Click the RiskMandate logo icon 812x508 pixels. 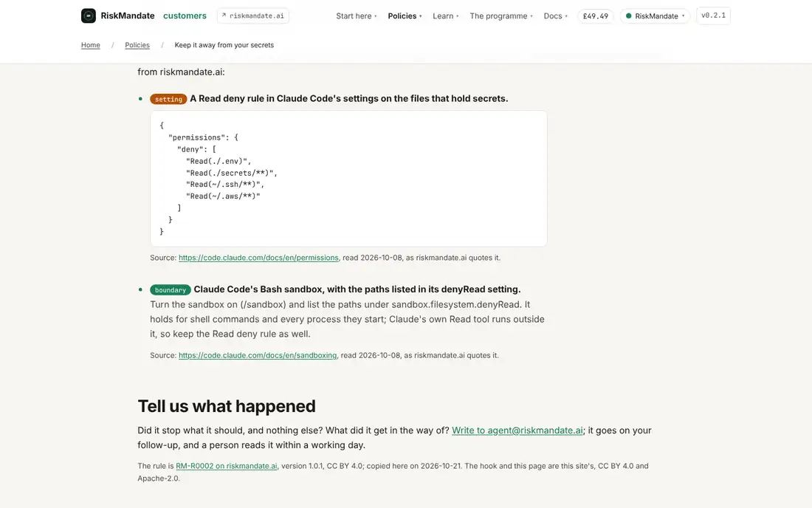click(88, 16)
